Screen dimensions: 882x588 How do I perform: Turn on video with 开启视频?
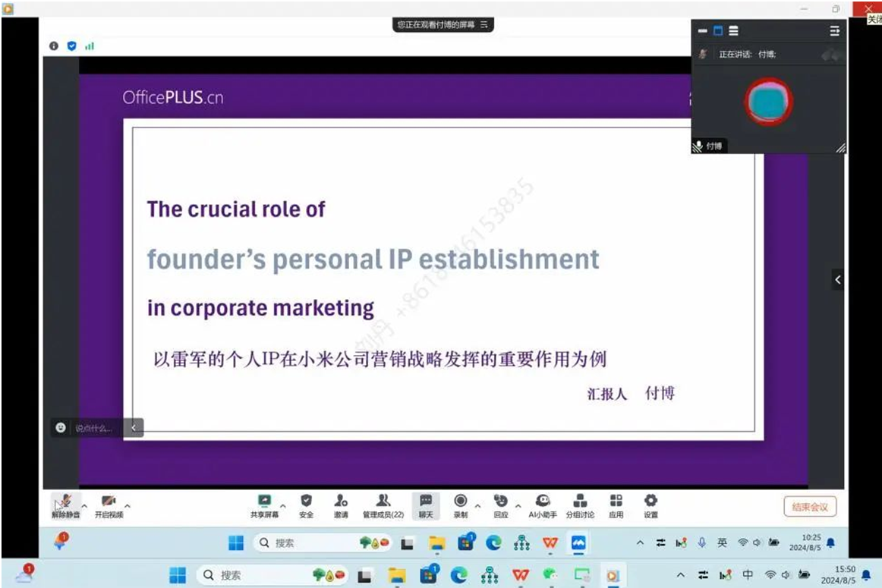pos(109,503)
